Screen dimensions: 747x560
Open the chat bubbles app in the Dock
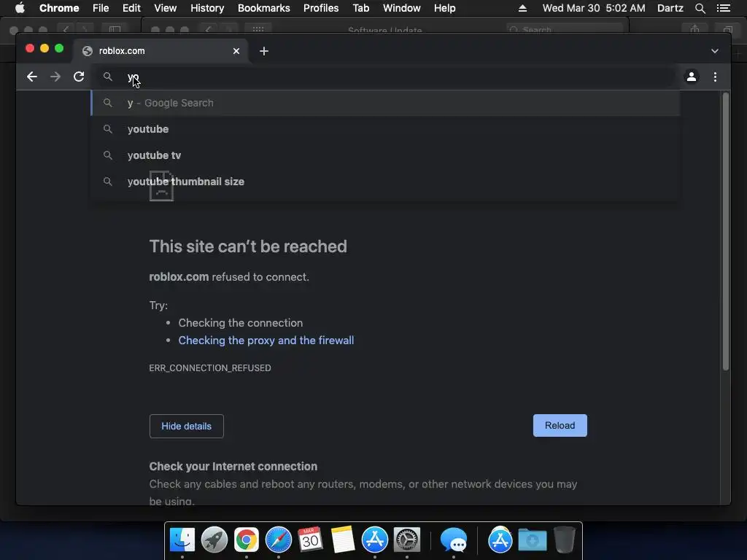[x=454, y=540]
